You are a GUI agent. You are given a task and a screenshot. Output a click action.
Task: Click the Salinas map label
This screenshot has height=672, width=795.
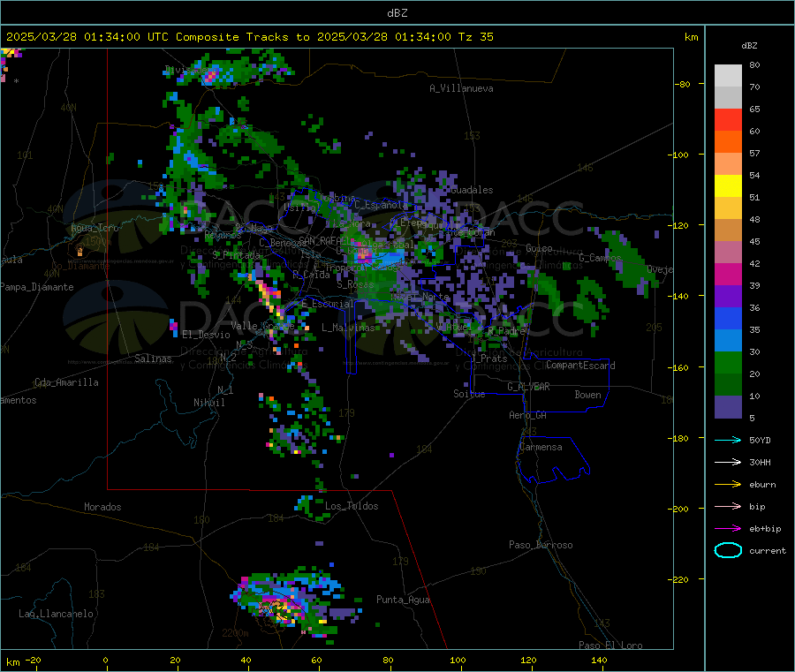click(153, 359)
